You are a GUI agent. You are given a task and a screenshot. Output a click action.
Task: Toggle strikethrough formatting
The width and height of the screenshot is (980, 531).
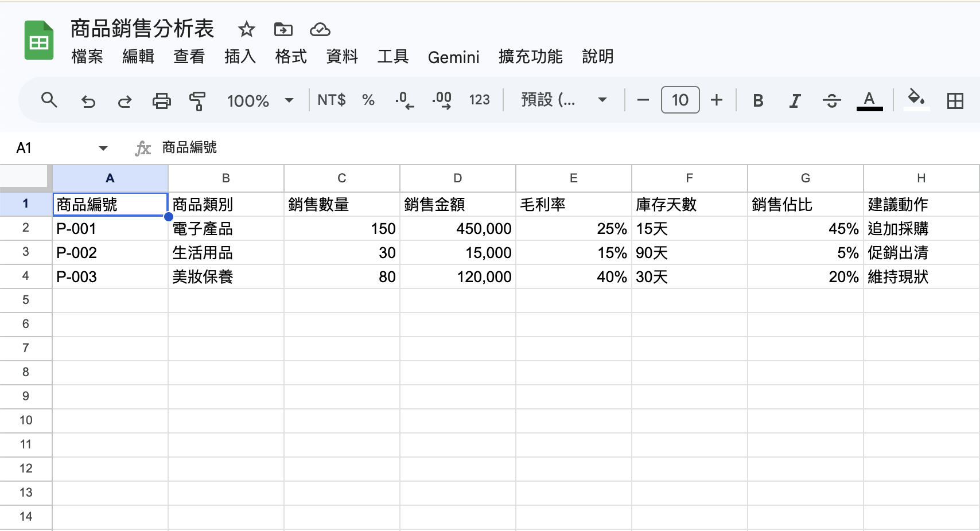click(831, 100)
